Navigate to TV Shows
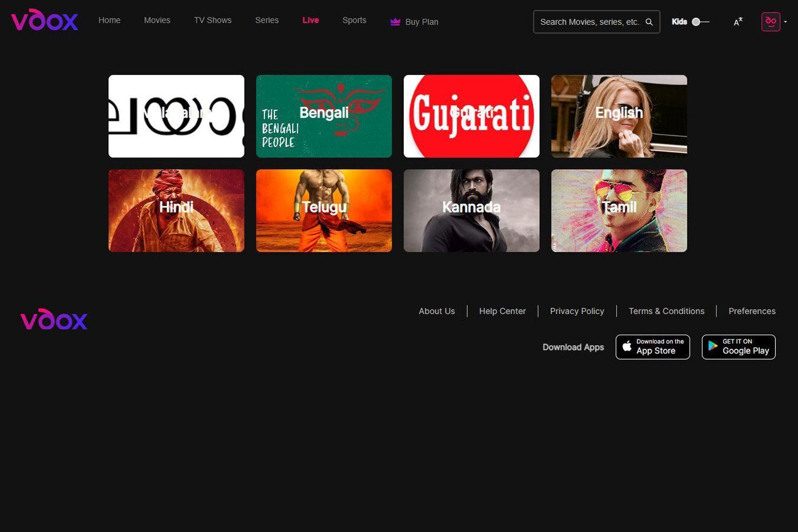 (212, 20)
